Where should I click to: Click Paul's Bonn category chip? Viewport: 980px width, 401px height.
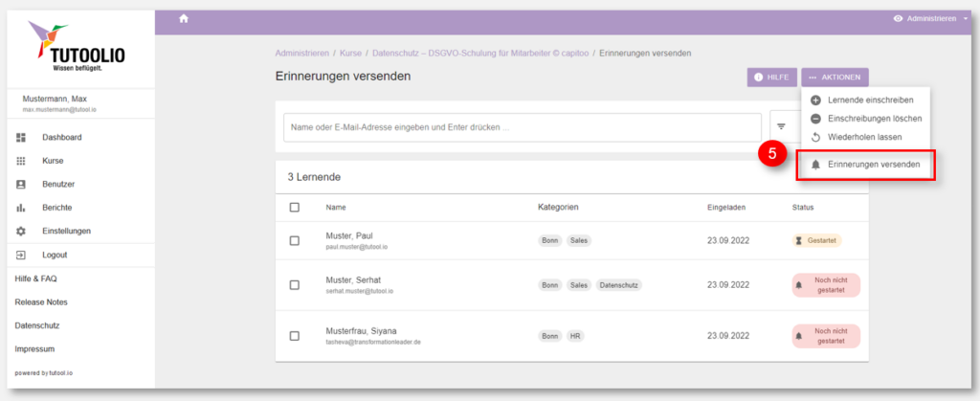(x=550, y=240)
